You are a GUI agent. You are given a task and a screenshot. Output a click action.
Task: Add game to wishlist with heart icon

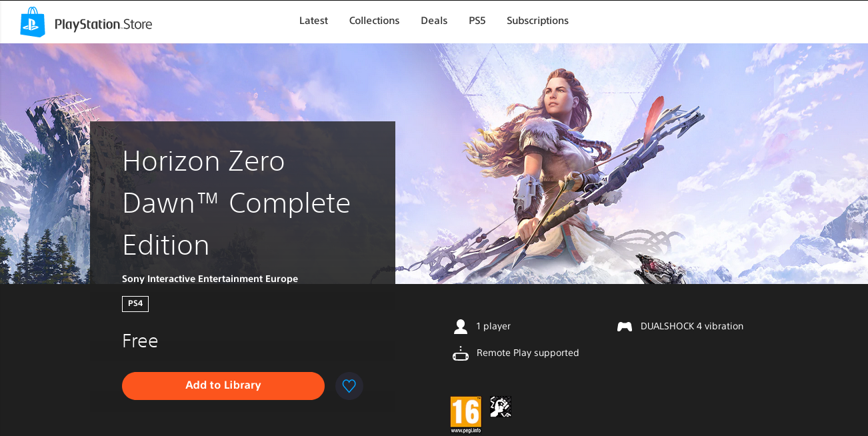coord(349,386)
